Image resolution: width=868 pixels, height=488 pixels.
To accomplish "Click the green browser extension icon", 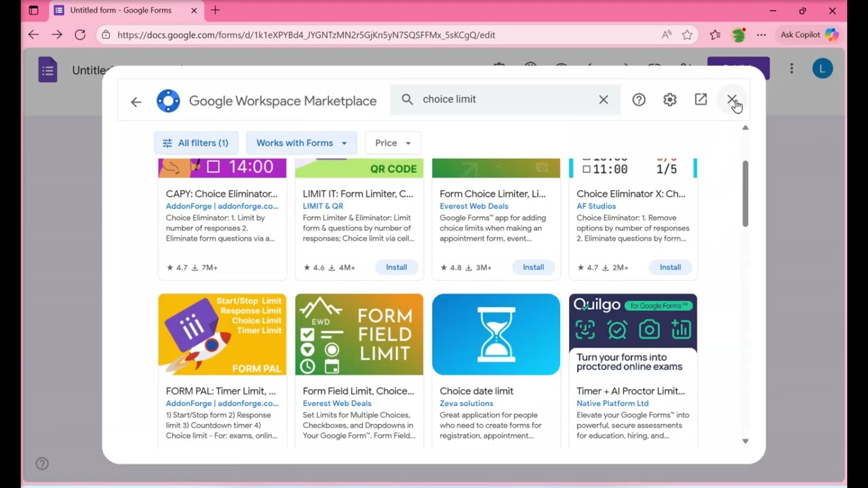I will coord(739,35).
